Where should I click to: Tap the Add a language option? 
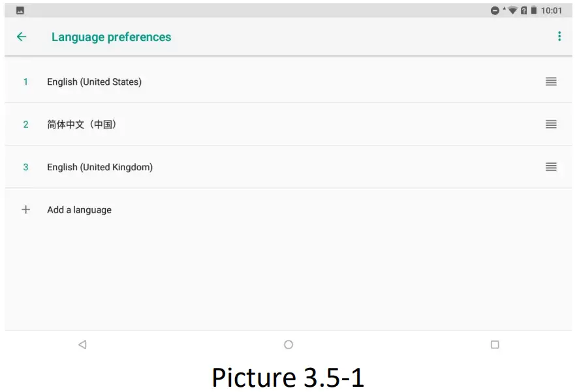(x=79, y=209)
